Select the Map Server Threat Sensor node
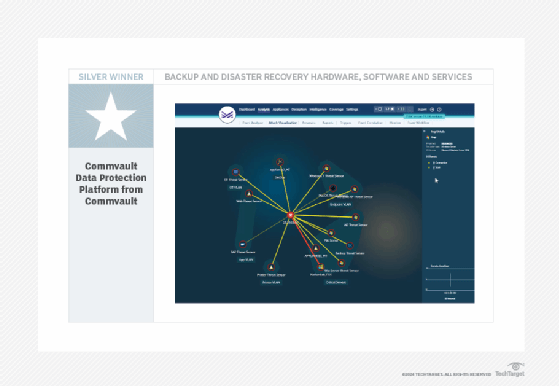This screenshot has width=559, height=386. (342, 263)
